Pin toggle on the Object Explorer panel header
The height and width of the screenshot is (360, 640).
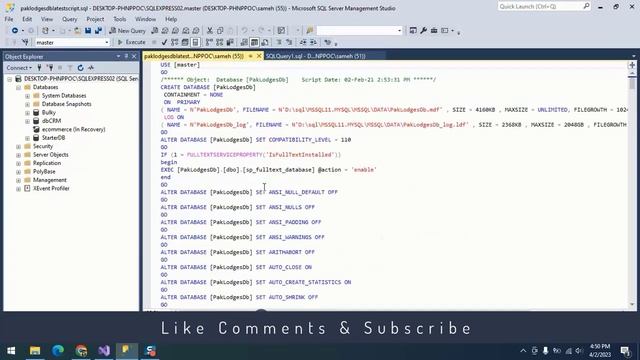[x=126, y=56]
